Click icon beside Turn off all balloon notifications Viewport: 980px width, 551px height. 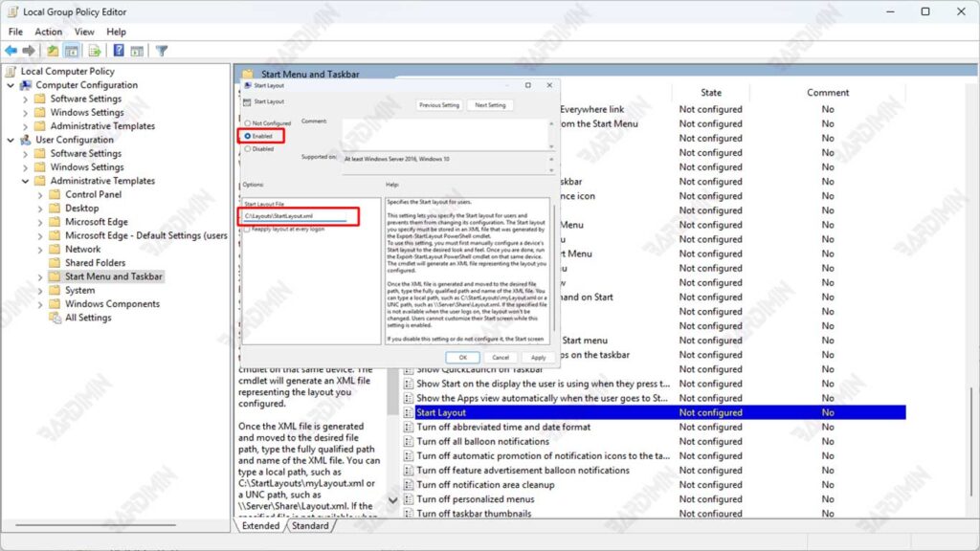tap(408, 442)
